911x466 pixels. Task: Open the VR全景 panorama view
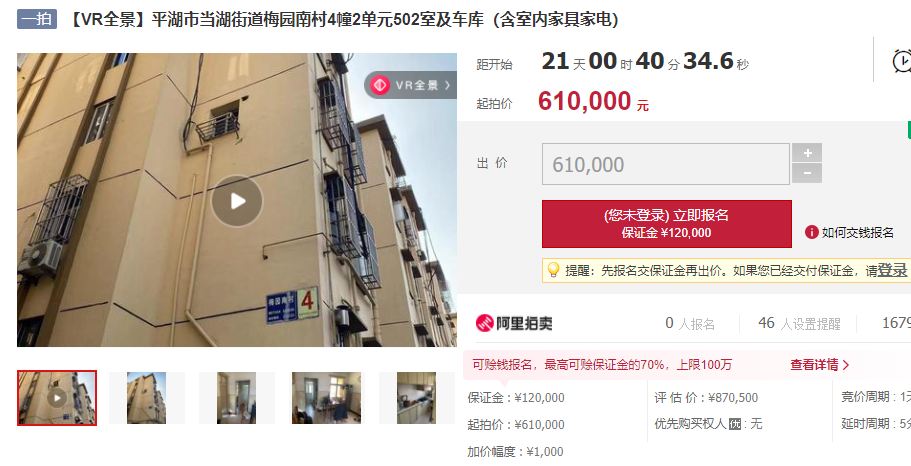click(411, 85)
